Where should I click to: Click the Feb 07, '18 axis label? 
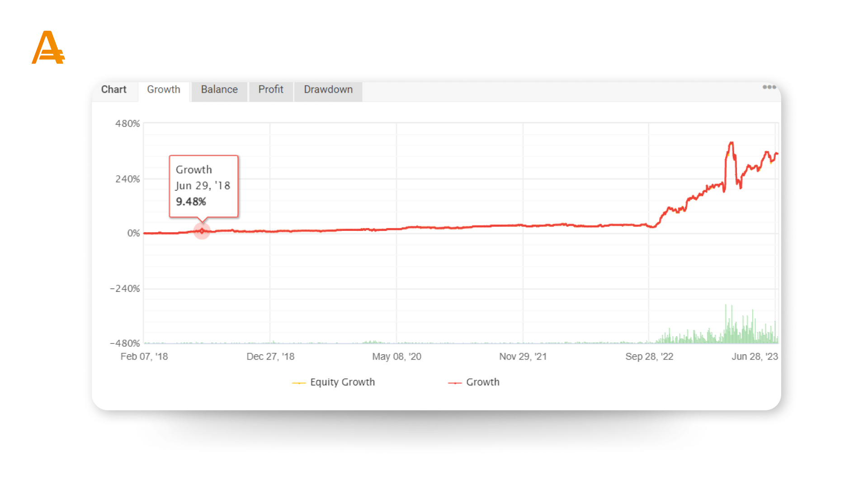pyautogui.click(x=144, y=357)
